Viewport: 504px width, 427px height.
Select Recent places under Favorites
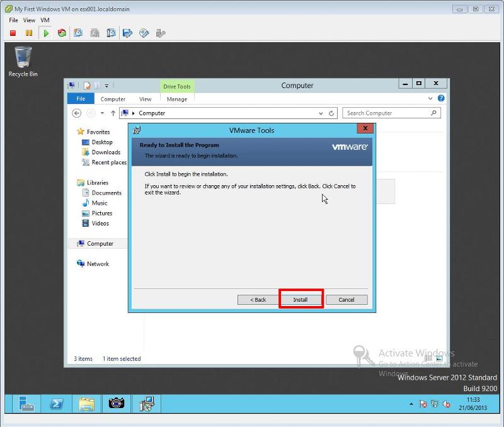point(109,162)
